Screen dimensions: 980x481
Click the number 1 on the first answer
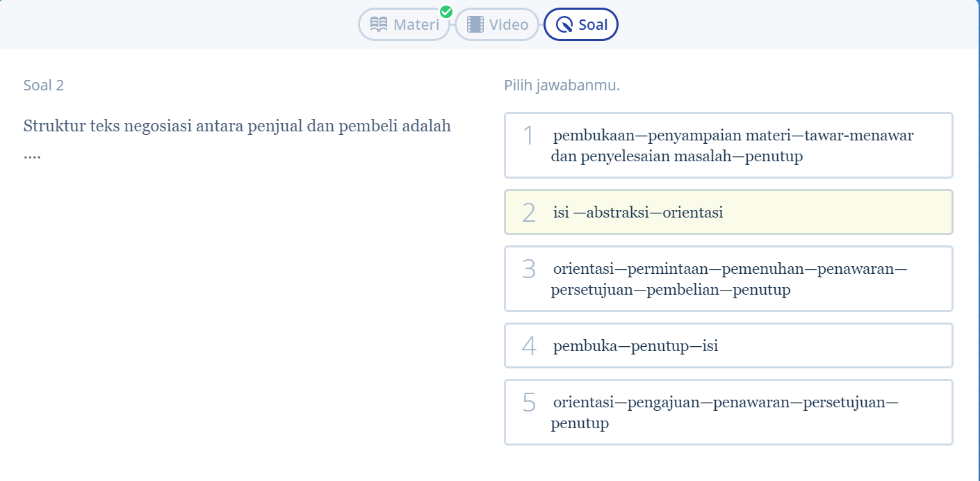[529, 136]
